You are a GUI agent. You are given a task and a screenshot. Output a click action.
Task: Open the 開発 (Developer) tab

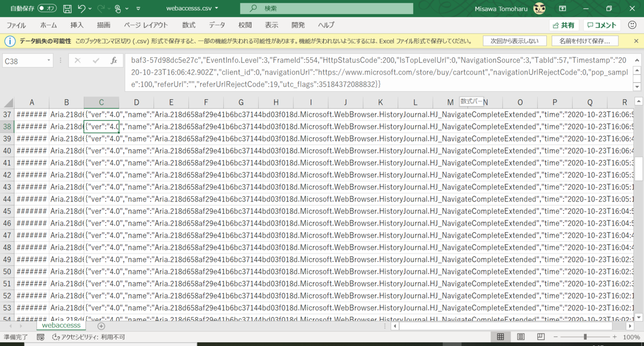tap(298, 25)
